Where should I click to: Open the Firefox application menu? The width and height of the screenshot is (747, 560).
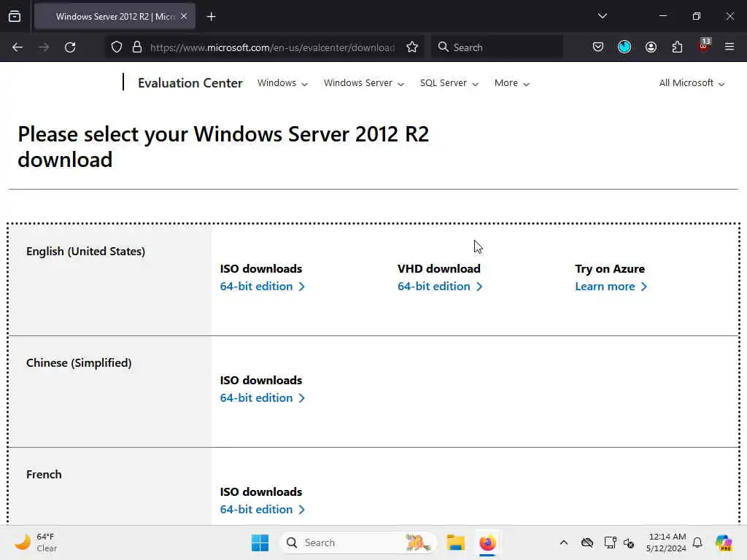pyautogui.click(x=729, y=47)
